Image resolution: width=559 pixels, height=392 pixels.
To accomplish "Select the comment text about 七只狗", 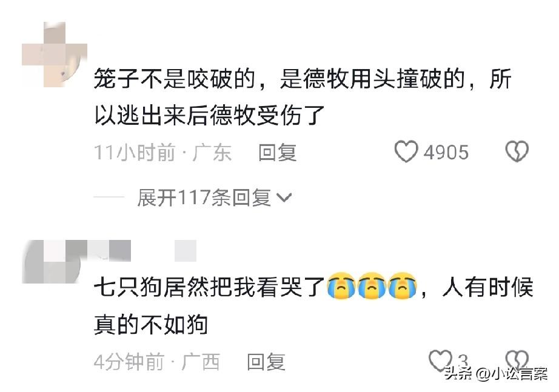I will (313, 305).
